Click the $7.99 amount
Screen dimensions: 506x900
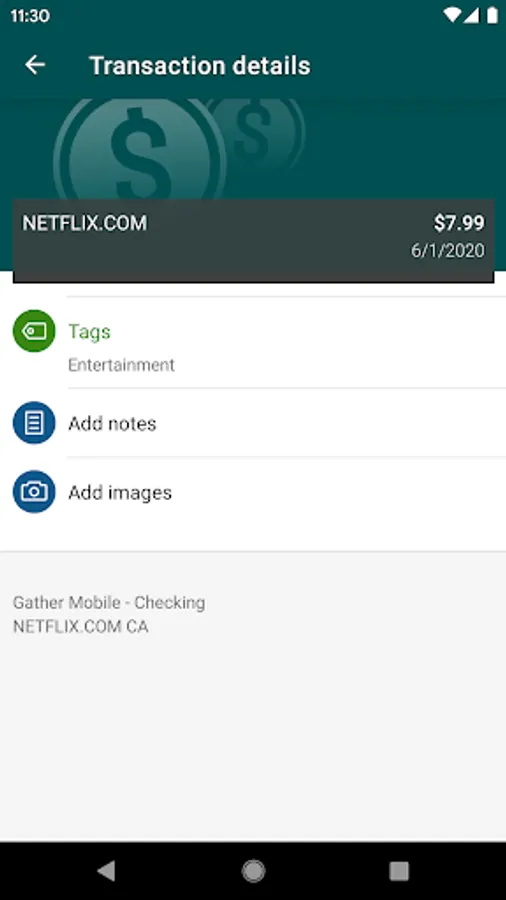click(459, 223)
